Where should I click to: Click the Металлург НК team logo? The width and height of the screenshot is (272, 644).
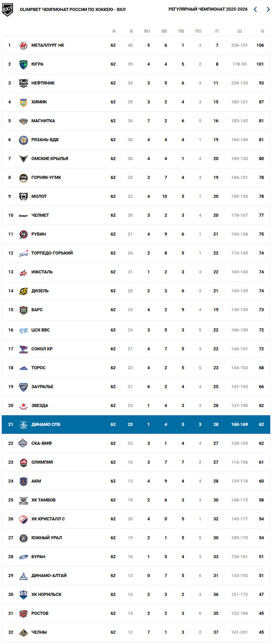click(23, 45)
